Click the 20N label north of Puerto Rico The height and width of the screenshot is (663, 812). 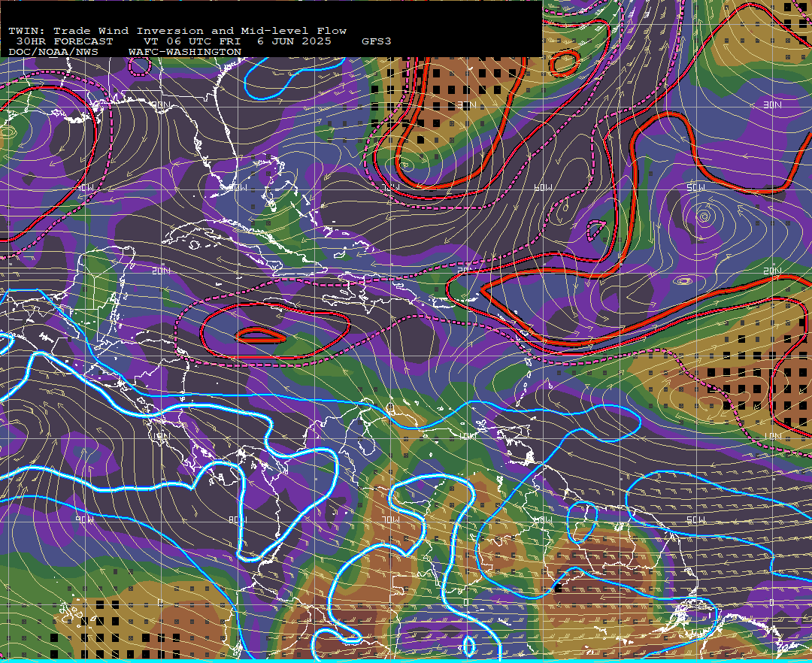tap(466, 270)
